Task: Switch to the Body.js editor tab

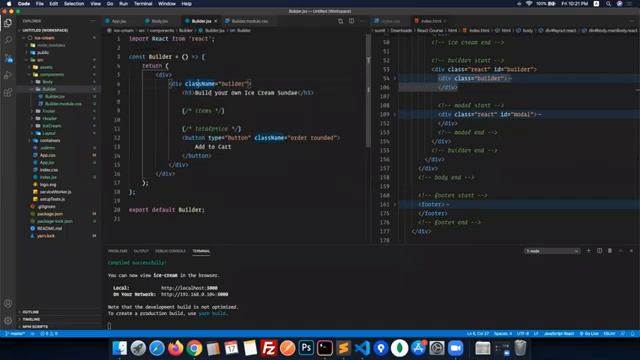Action: click(x=160, y=21)
